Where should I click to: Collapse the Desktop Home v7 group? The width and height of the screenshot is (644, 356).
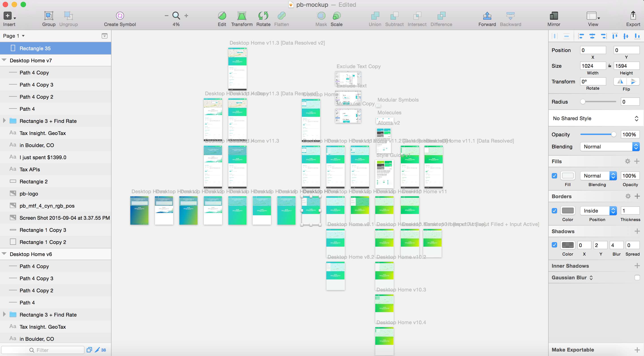4,60
